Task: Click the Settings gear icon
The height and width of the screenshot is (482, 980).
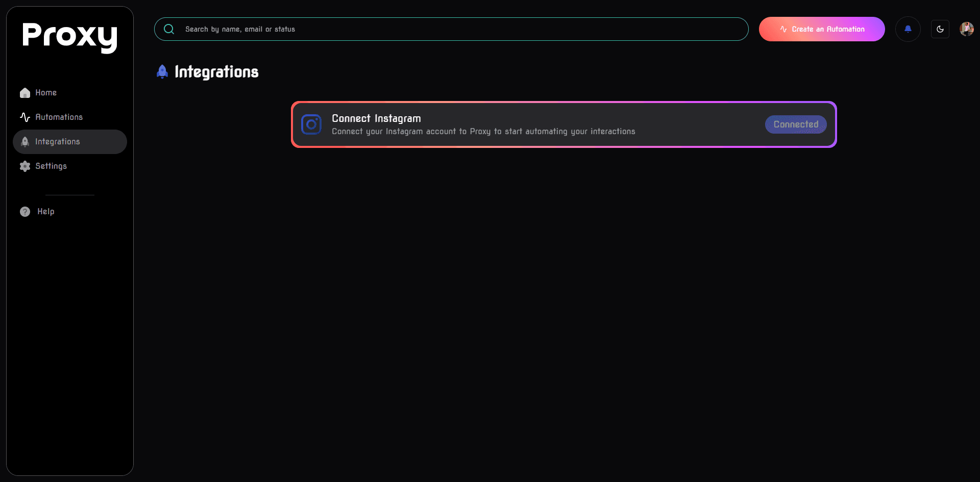Action: tap(25, 166)
